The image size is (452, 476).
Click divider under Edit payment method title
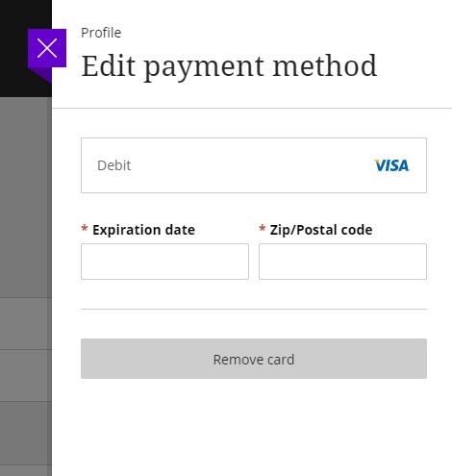(252, 109)
